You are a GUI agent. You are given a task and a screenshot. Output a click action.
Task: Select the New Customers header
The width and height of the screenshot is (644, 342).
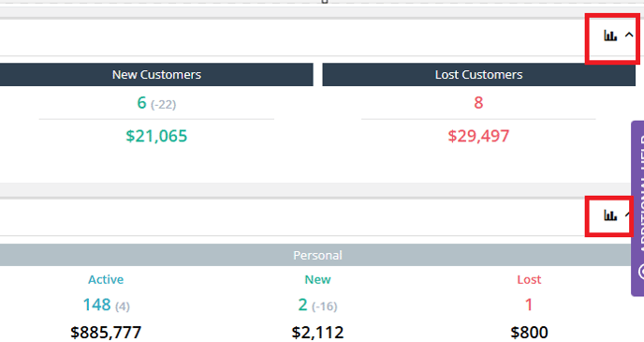[156, 74]
